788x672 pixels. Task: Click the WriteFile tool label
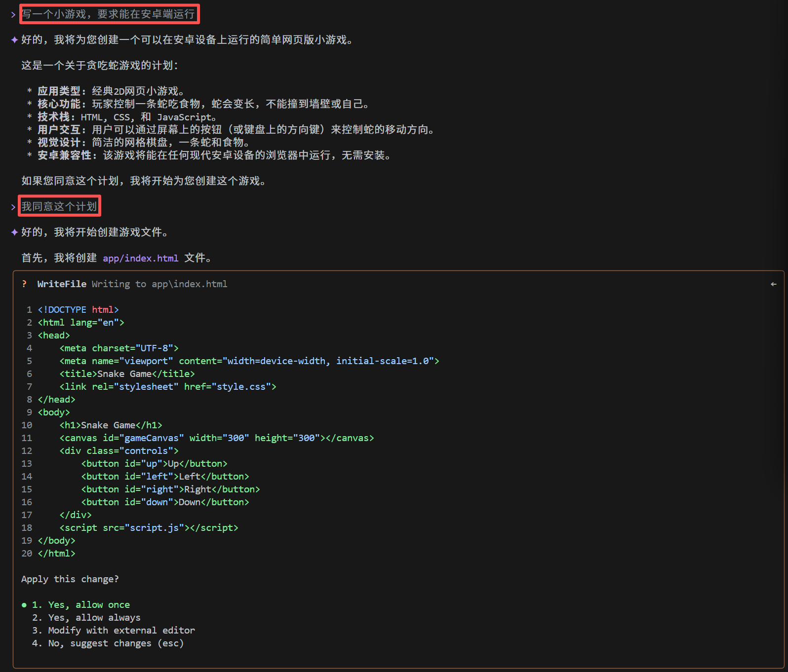[x=62, y=284]
